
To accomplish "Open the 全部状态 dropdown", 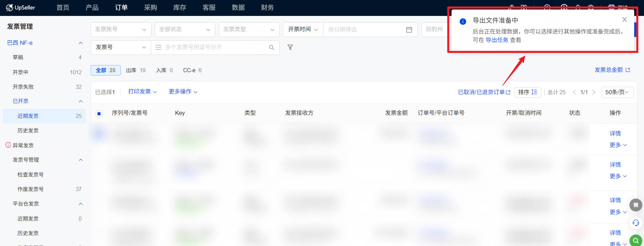I will [x=185, y=29].
